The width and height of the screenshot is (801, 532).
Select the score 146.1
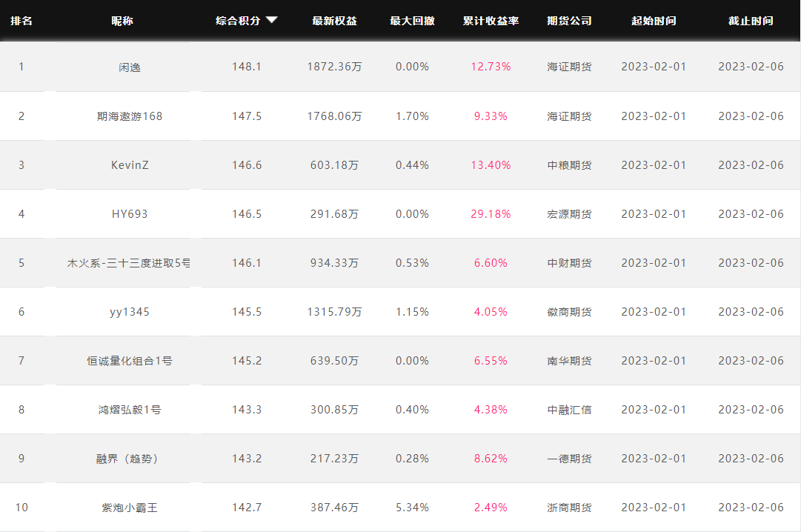[247, 263]
